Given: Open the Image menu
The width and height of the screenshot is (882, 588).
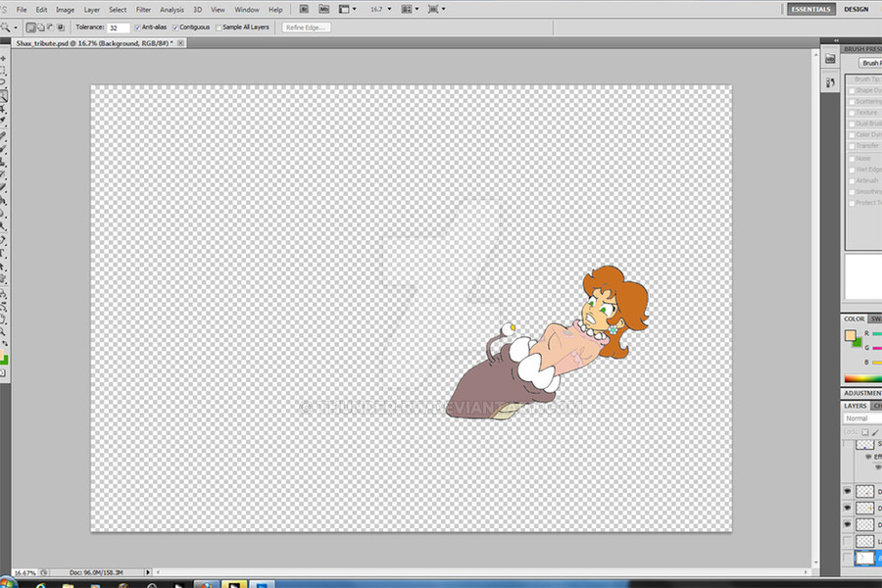Looking at the screenshot, I should click(66, 10).
